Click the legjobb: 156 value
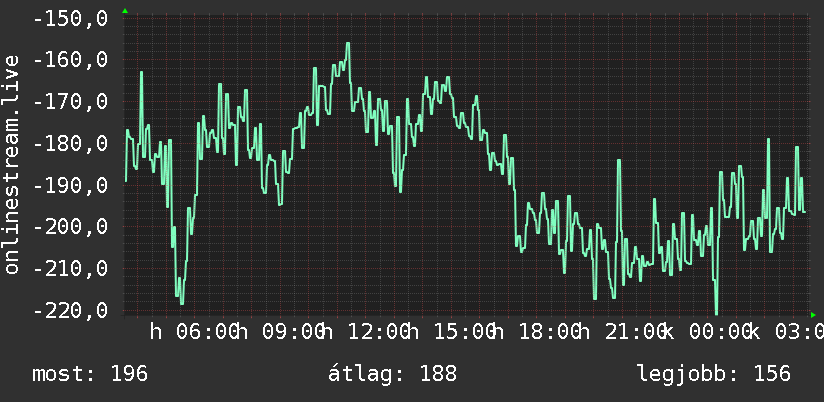Viewport: 824px width, 402px height. pyautogui.click(x=714, y=374)
